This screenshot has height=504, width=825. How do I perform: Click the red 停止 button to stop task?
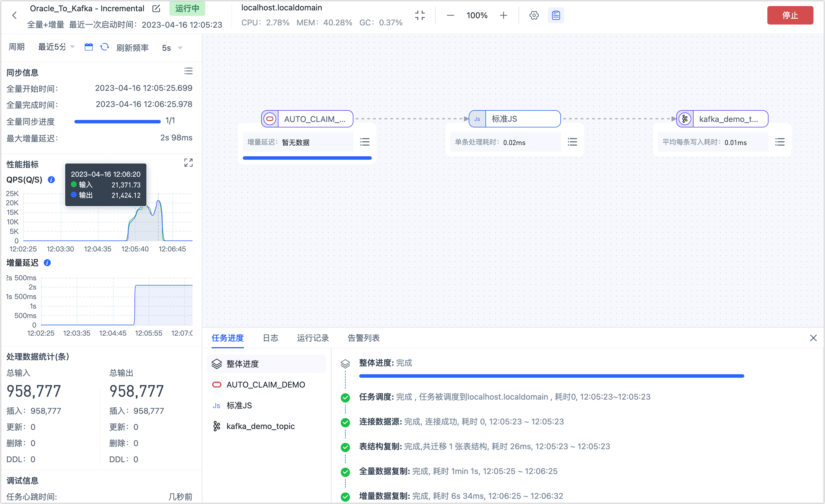tap(790, 15)
